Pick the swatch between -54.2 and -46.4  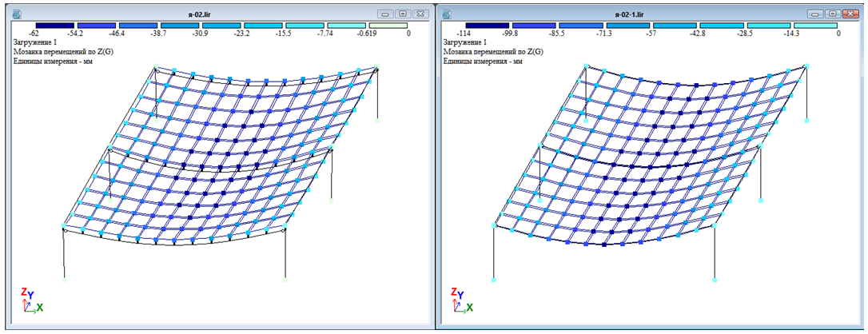97,26
